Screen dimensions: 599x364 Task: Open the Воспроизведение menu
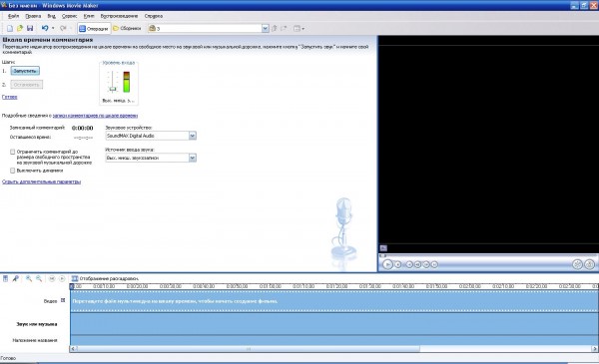tap(119, 16)
